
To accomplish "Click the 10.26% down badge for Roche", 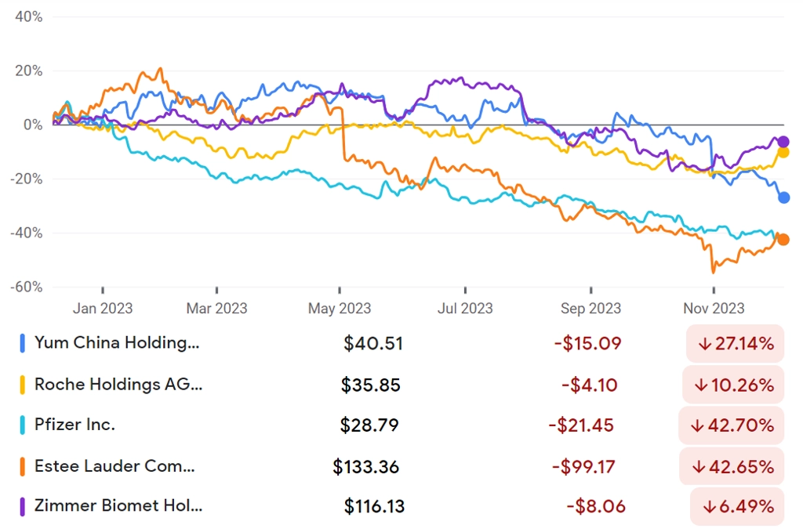I will tap(733, 385).
